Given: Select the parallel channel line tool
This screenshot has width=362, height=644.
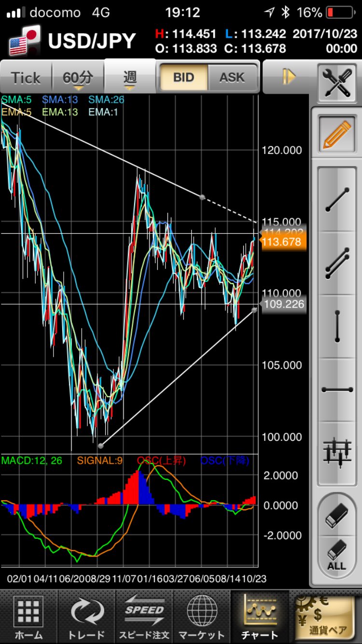Looking at the screenshot, I should click(x=337, y=264).
